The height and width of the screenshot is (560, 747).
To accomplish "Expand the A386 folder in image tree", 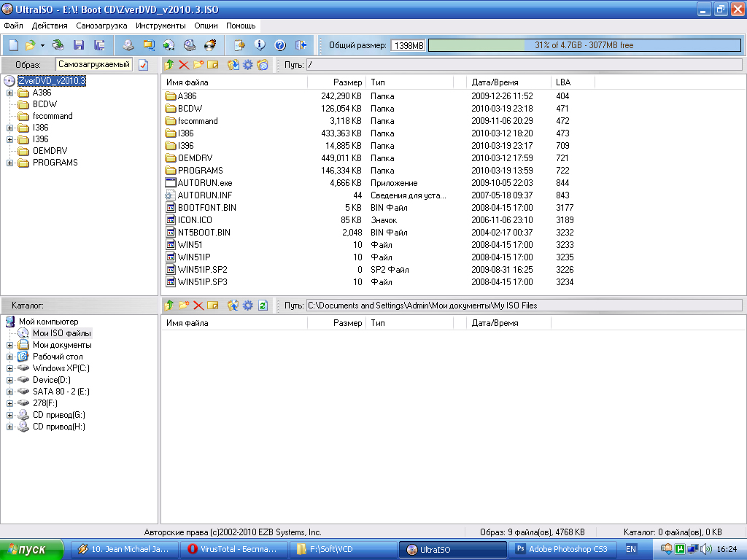I will (9, 93).
